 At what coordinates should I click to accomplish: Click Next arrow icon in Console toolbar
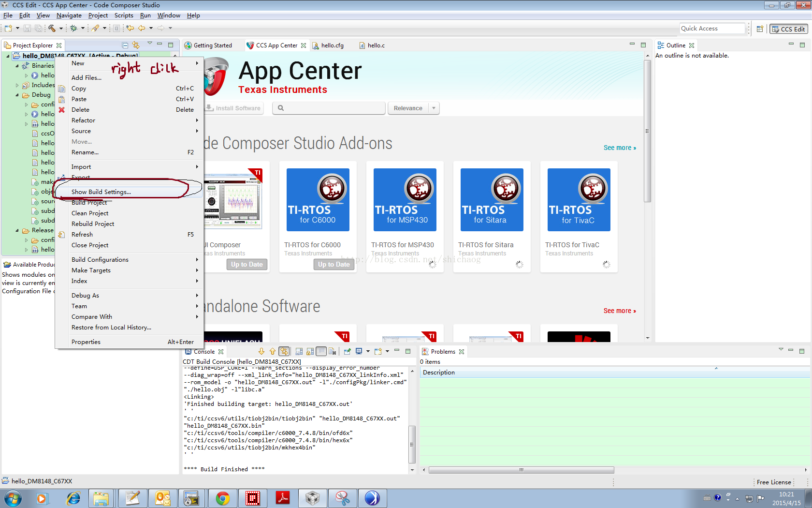(261, 351)
